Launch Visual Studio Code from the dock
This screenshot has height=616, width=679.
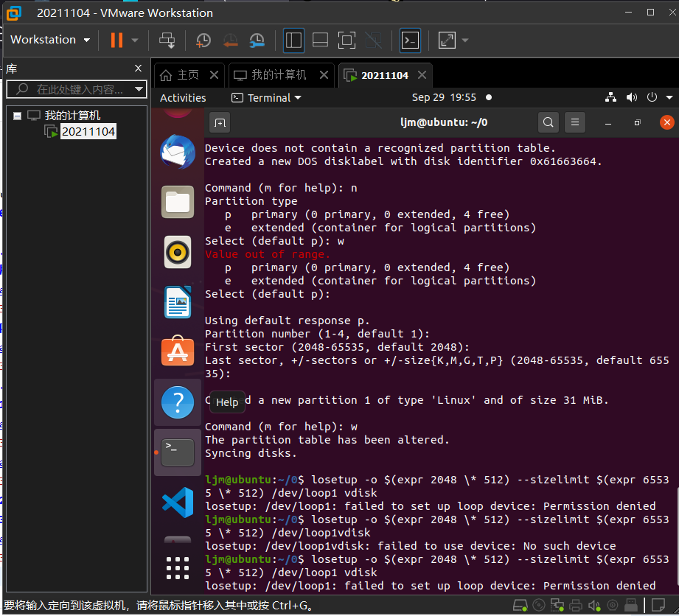click(x=178, y=503)
